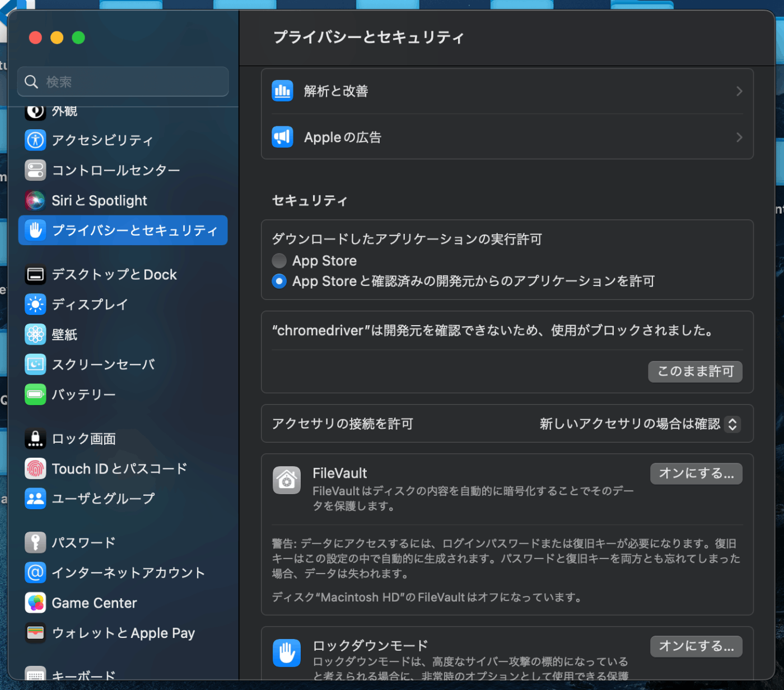This screenshot has height=690, width=784.
Task: Switch to the ディスプレイ pane
Action: (x=90, y=304)
